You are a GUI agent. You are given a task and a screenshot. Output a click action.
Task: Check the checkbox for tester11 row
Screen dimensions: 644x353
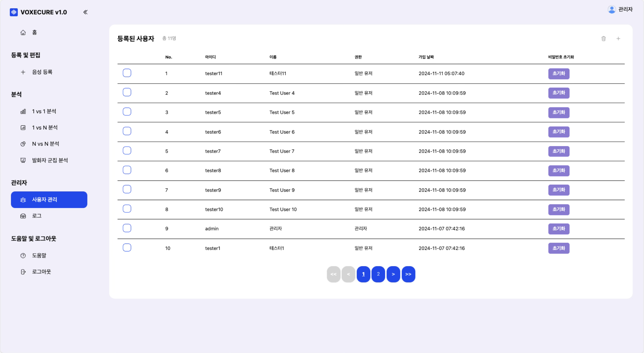(127, 73)
